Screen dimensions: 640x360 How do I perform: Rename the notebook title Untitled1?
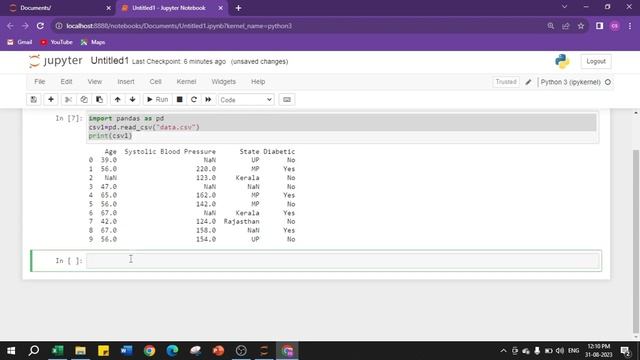click(x=109, y=61)
